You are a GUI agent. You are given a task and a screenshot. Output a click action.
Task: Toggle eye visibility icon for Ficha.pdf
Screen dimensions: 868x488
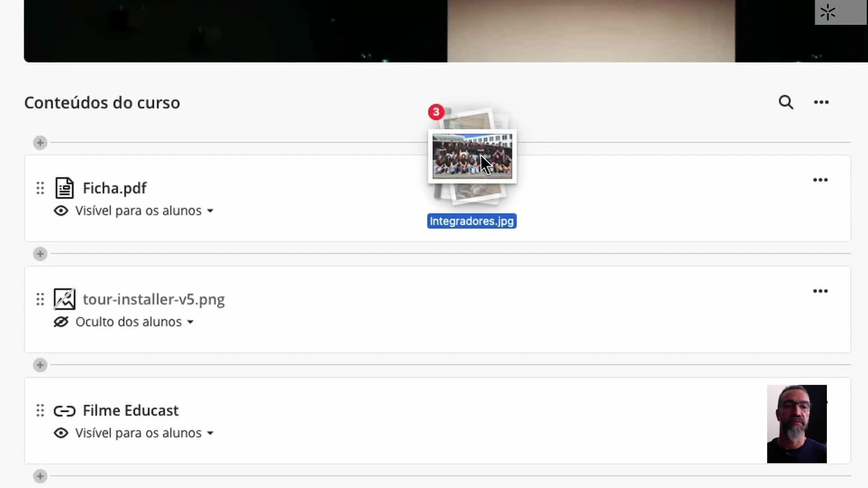pyautogui.click(x=61, y=211)
